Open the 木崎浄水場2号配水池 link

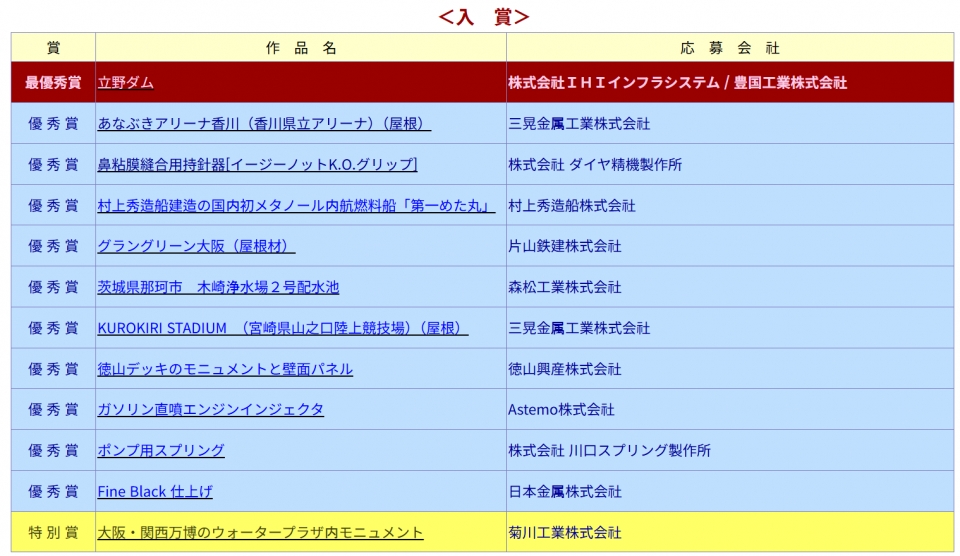click(218, 287)
